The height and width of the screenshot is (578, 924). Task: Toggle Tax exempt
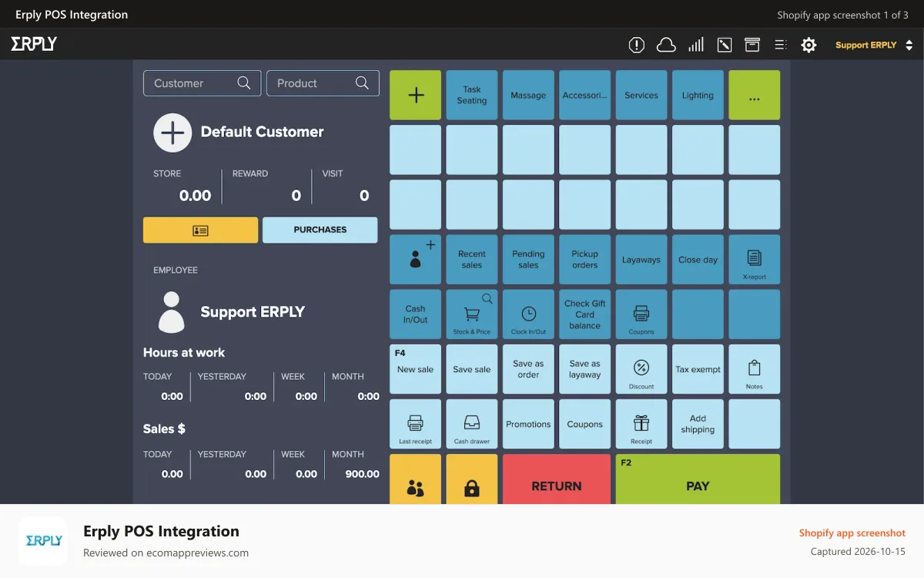click(x=698, y=369)
